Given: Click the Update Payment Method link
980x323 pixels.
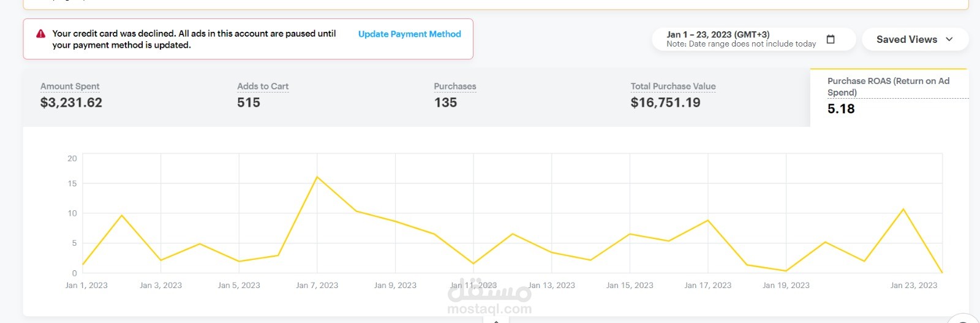Looking at the screenshot, I should click(409, 34).
